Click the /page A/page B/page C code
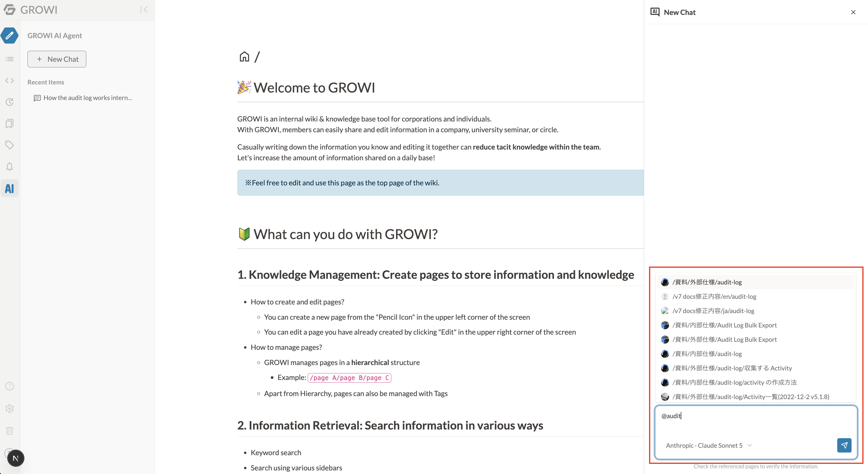 pyautogui.click(x=349, y=378)
